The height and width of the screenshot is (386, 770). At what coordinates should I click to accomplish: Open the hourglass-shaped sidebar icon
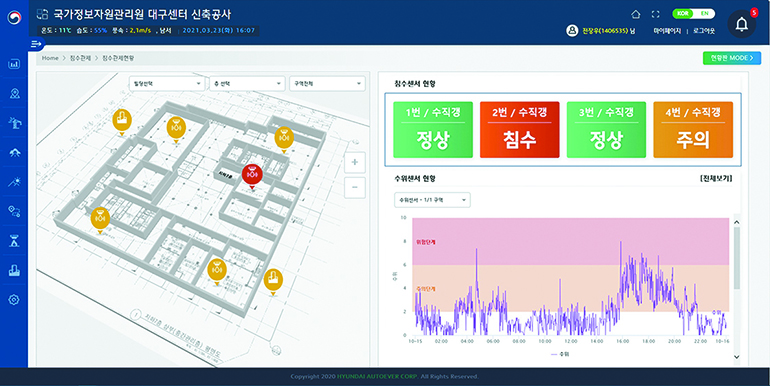[14, 241]
